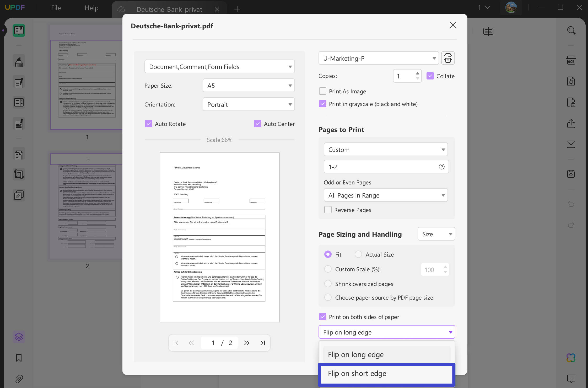Image resolution: width=588 pixels, height=388 pixels.
Task: Open the email share icon
Action: click(x=571, y=144)
